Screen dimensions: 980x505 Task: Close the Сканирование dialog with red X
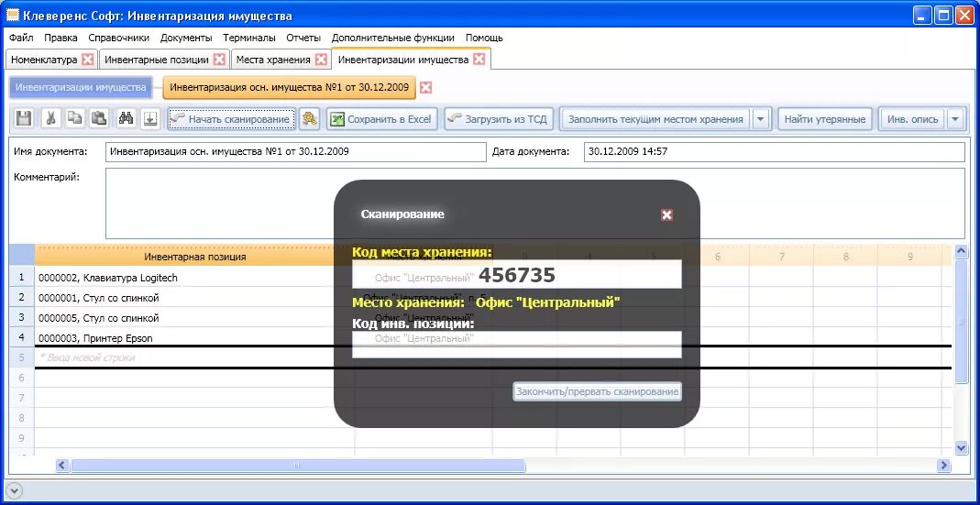666,215
